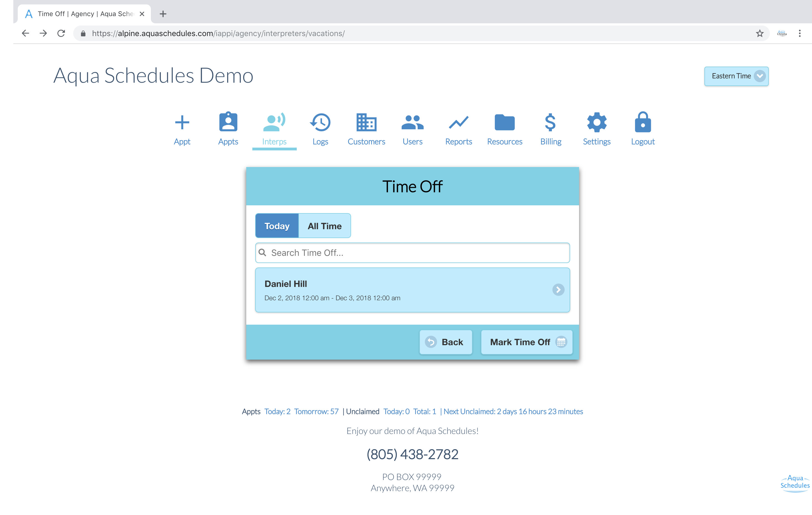Click the Users menu label

pos(412,142)
